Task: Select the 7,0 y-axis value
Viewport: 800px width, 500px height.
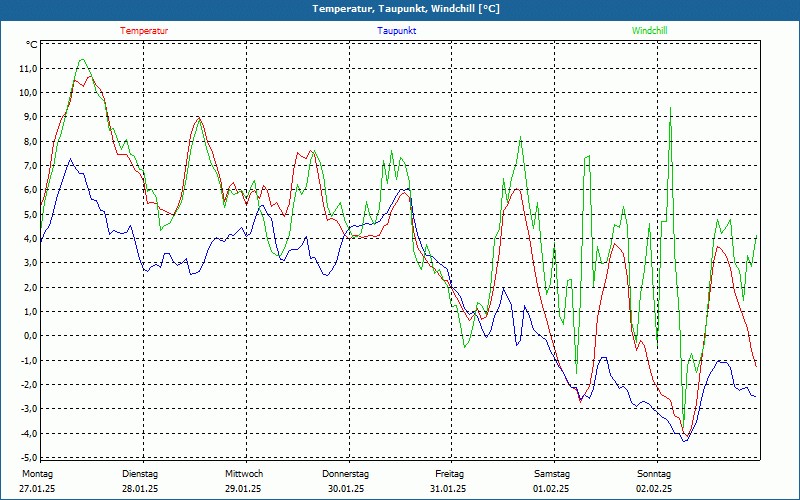Action: click(x=29, y=166)
